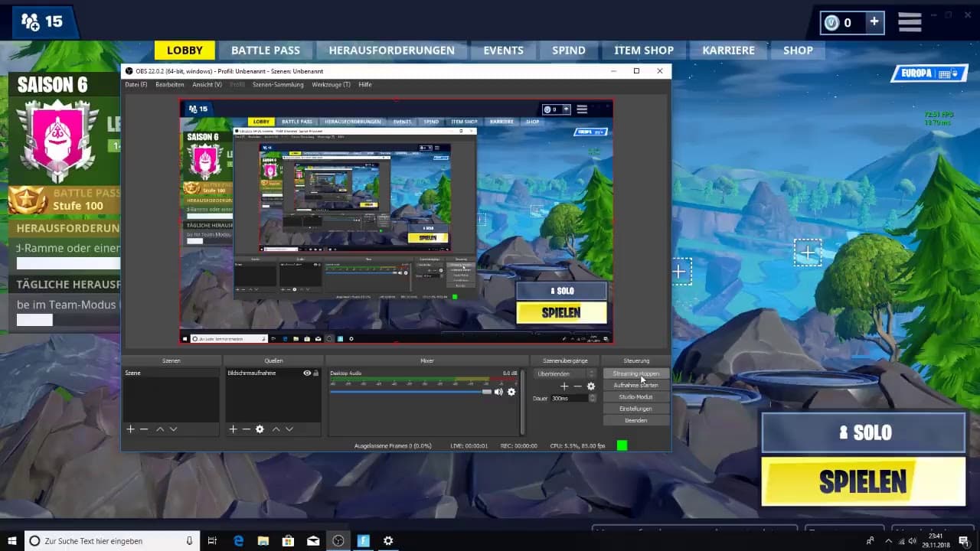Add a new source in the Quellen panel
The width and height of the screenshot is (980, 551).
pyautogui.click(x=234, y=429)
